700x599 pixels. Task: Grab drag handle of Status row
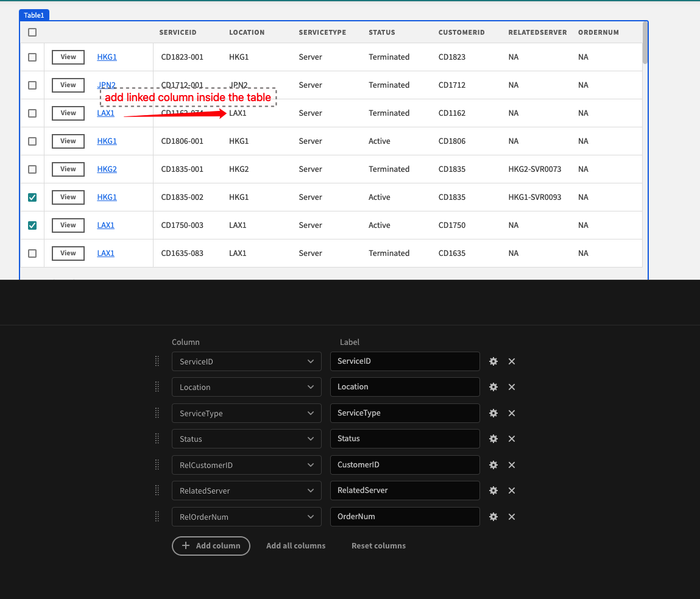(157, 439)
